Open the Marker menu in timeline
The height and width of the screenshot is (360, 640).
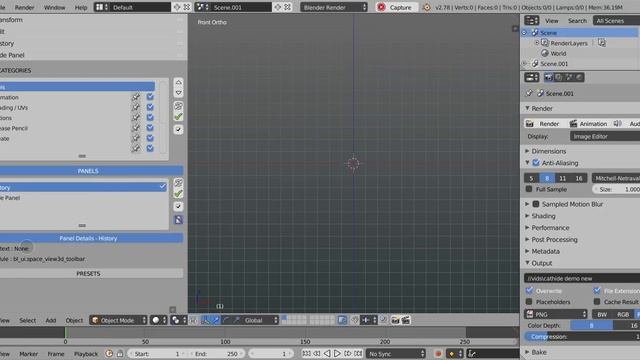coord(29,354)
